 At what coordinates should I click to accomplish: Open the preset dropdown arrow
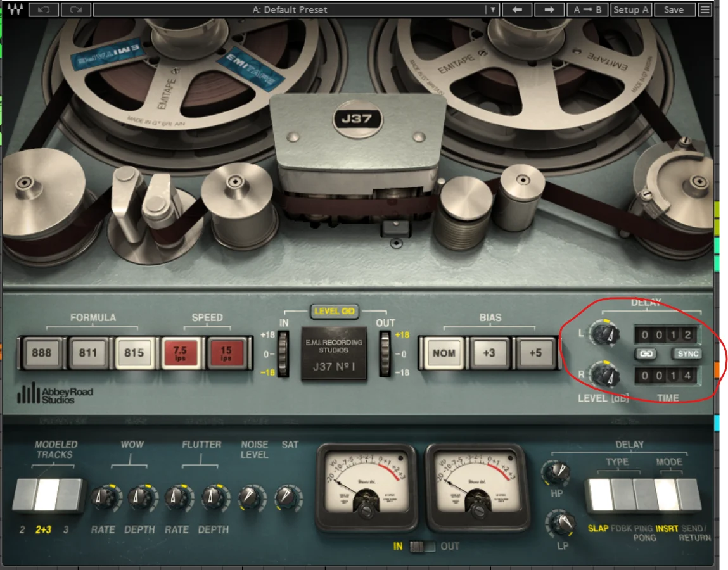coord(492,9)
